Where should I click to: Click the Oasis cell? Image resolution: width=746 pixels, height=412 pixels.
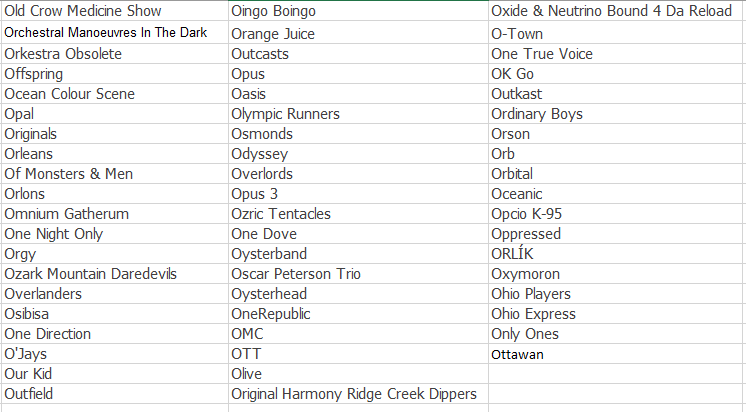coord(358,94)
